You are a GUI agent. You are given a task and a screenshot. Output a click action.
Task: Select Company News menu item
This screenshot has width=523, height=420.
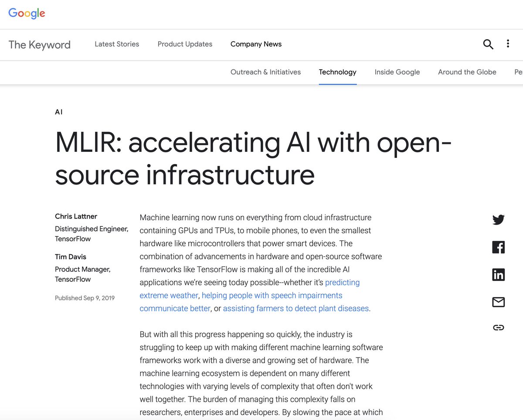[x=256, y=44]
